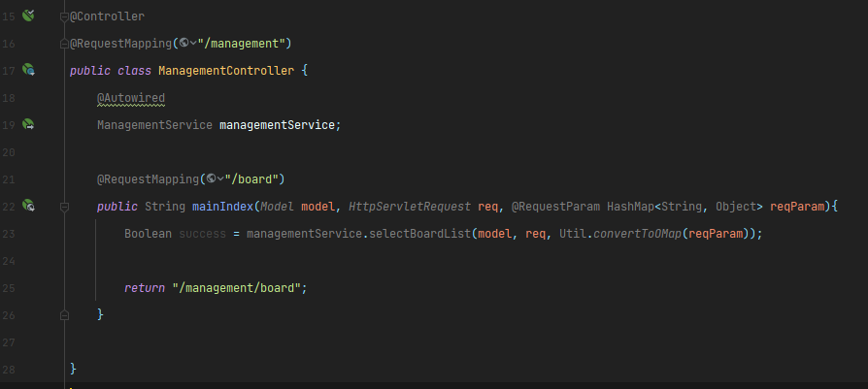
Task: Click the ManagementController class name
Action: click(226, 71)
